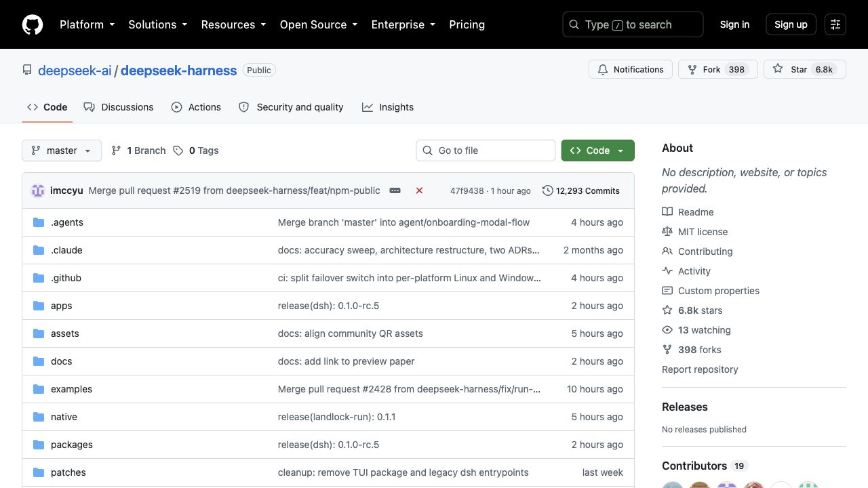The image size is (868, 488).
Task: Star the repository with Star button
Action: [x=805, y=69]
